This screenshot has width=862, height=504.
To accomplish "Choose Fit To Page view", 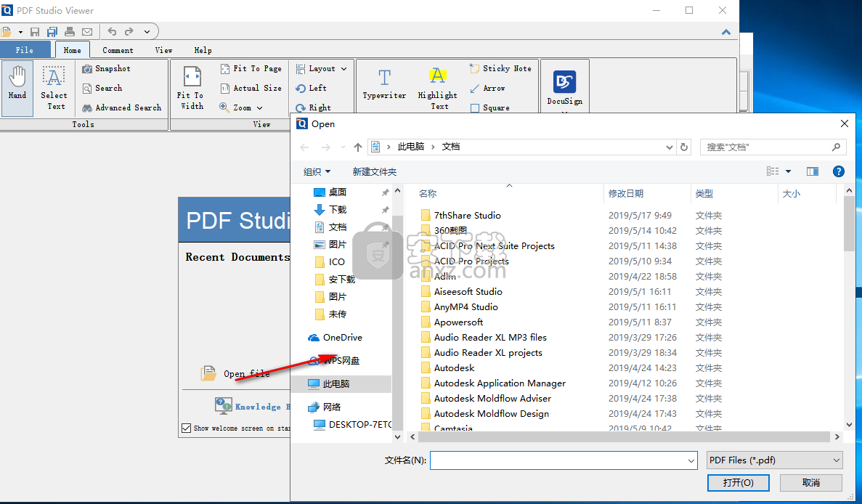I will click(251, 69).
